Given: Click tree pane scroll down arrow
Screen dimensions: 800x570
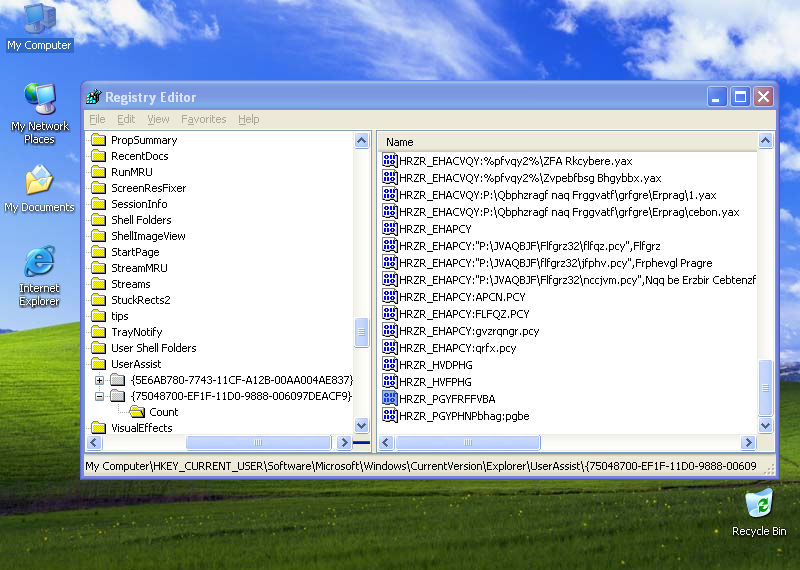Looking at the screenshot, I should (361, 425).
